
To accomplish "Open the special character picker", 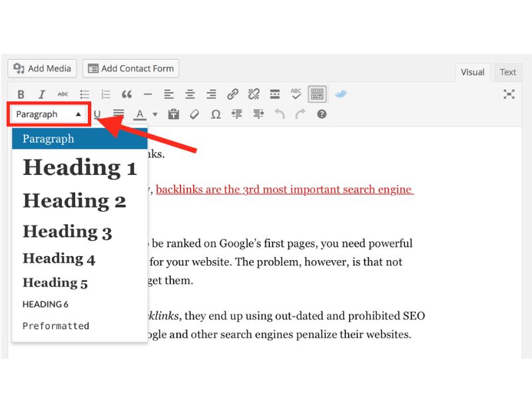I will tap(215, 114).
